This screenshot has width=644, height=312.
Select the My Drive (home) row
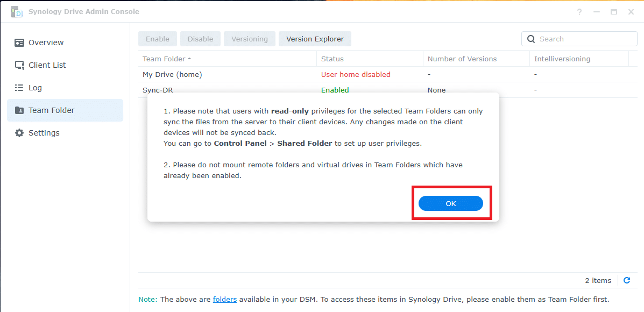click(388, 75)
